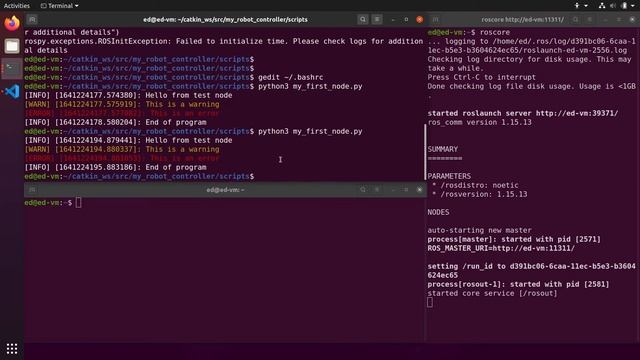Click 'Press Ctrl-C to interrupt' line

pyautogui.click(x=482, y=77)
